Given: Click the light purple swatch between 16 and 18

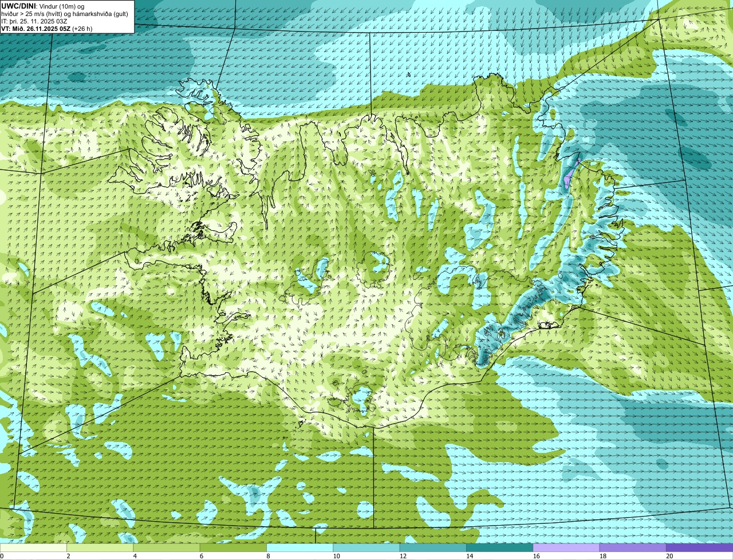Looking at the screenshot, I should [x=566, y=548].
